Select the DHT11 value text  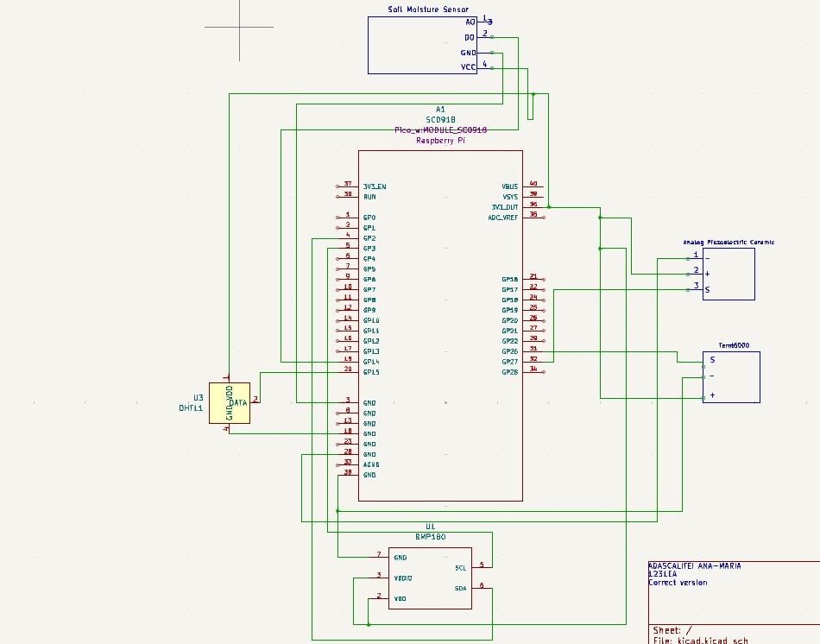(191, 408)
